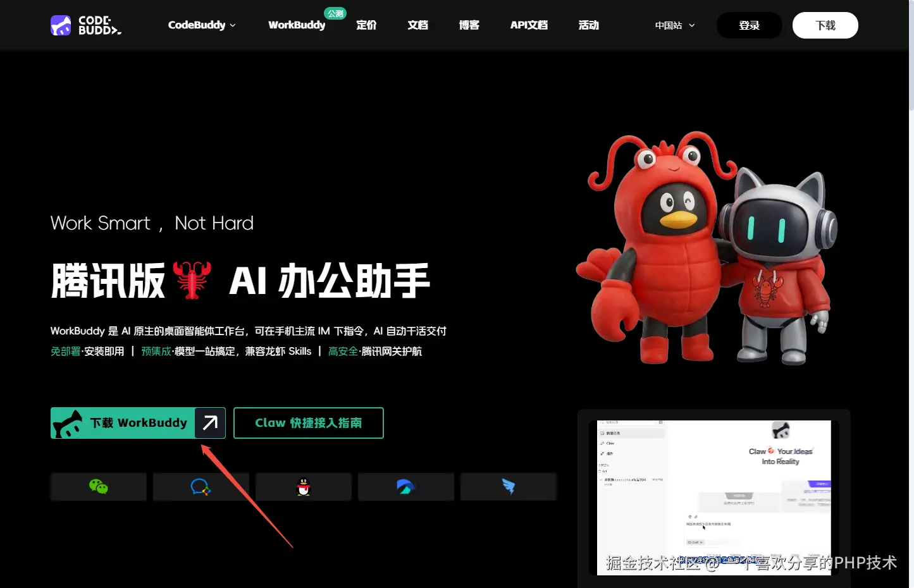Viewport: 914px width, 588px height.
Task: Play the WorkBuddy demo video preview
Action: 714,498
